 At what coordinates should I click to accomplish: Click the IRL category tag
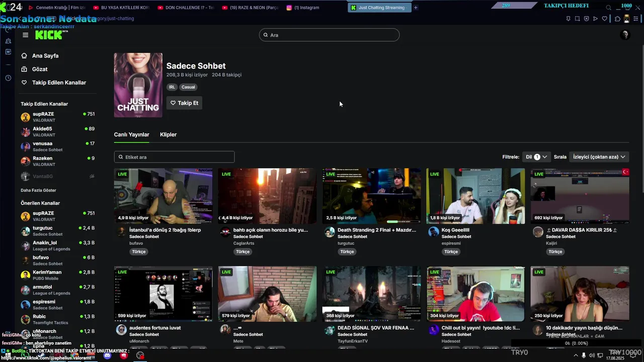[172, 87]
